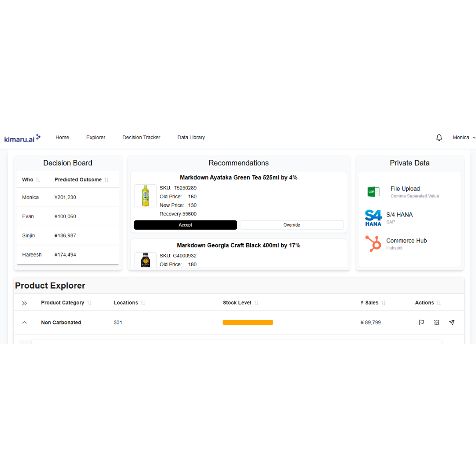Click the Product Explorer heading

click(x=50, y=286)
